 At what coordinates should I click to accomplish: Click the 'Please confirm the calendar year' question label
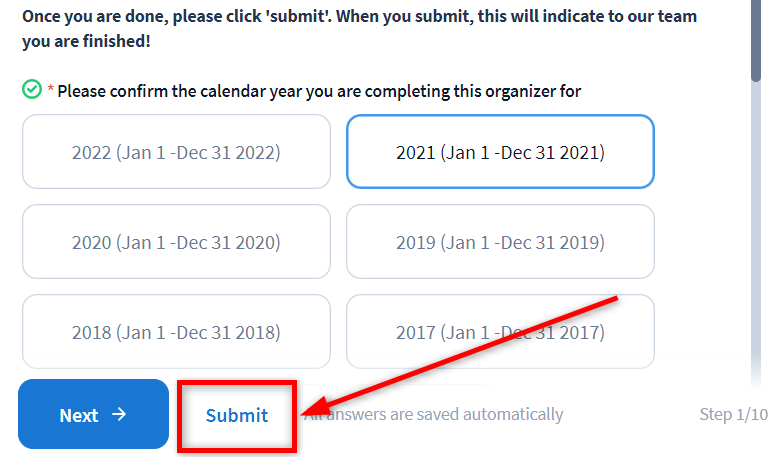coord(319,92)
